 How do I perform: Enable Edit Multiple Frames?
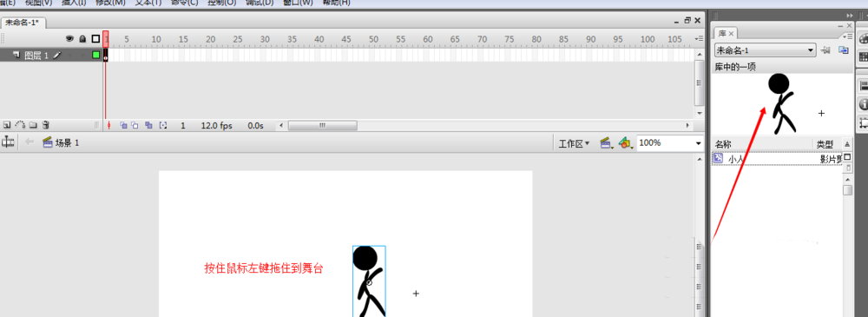tap(148, 126)
